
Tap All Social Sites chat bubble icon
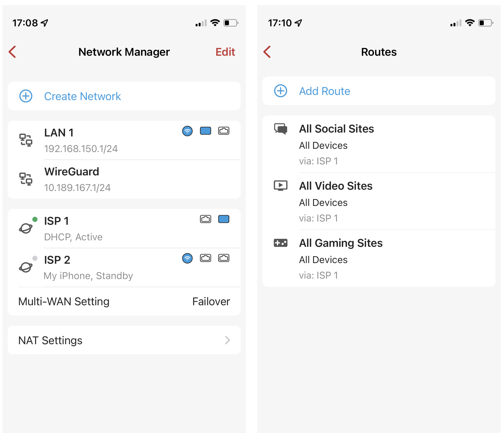pyautogui.click(x=280, y=129)
